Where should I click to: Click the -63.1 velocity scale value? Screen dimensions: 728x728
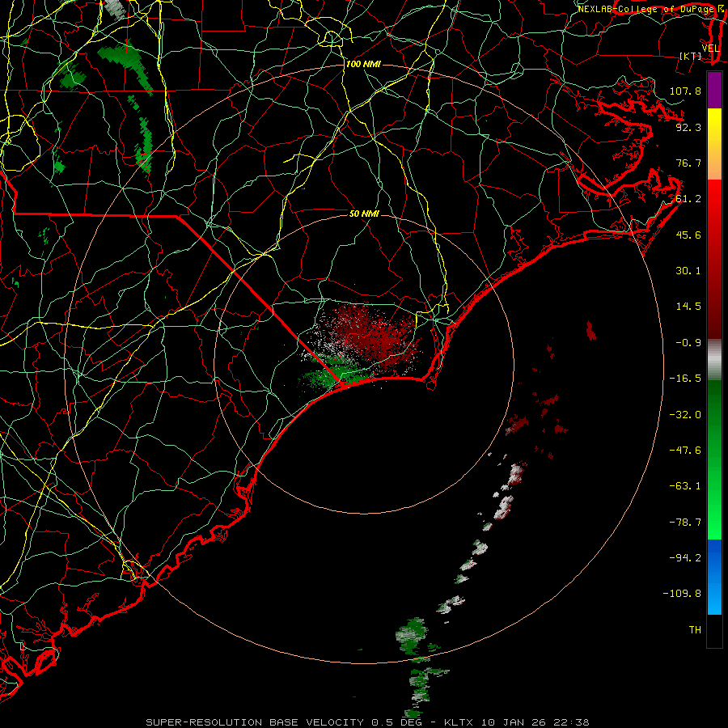[685, 486]
